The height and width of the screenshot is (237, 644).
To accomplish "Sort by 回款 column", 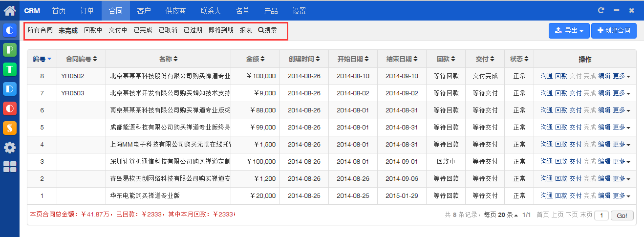I will point(446,59).
